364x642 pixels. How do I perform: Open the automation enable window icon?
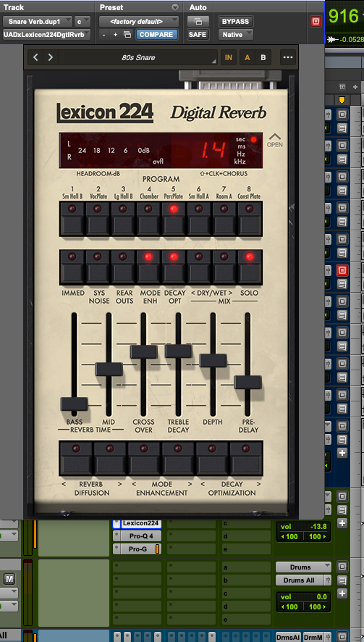[198, 21]
